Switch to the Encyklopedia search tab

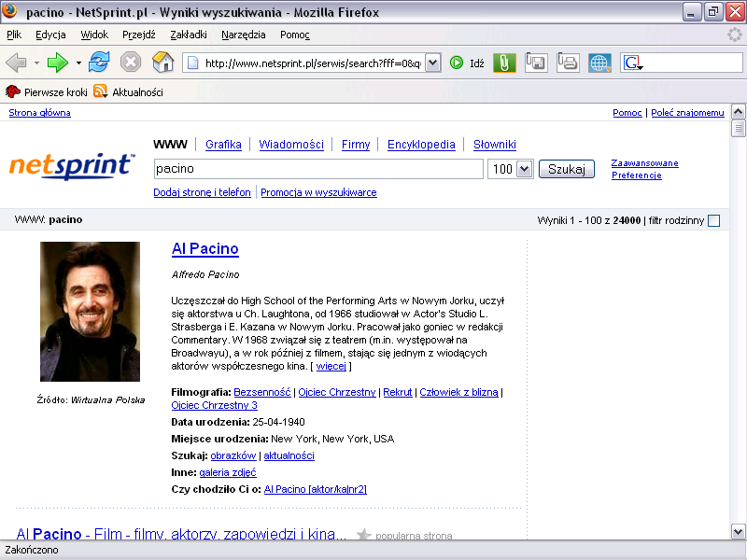click(421, 145)
